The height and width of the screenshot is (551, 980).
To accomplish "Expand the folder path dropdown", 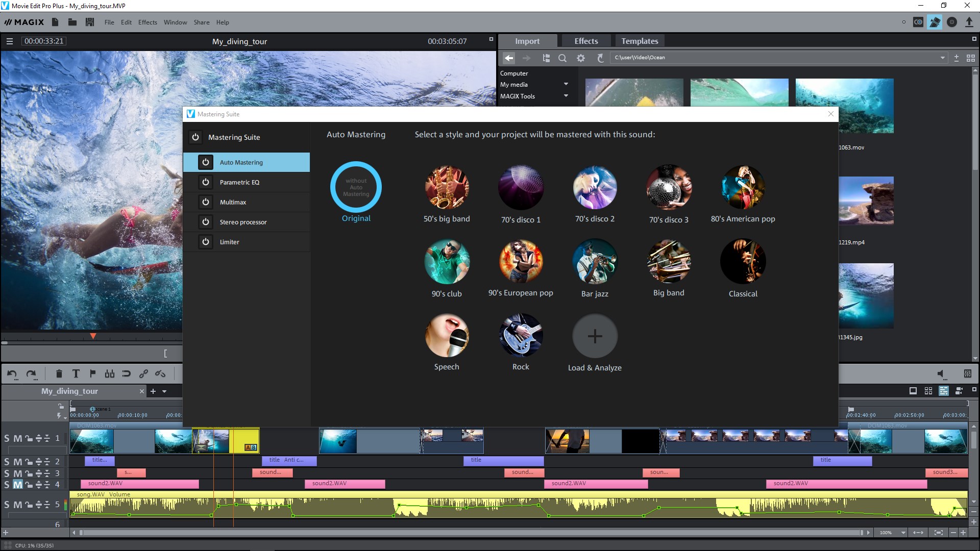I will pos(942,58).
